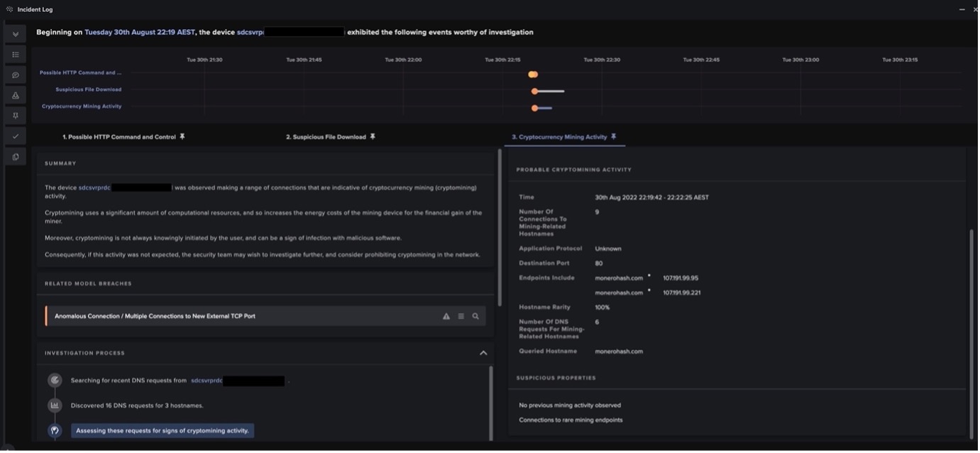Click the pin icon in the sidebar

(16, 115)
